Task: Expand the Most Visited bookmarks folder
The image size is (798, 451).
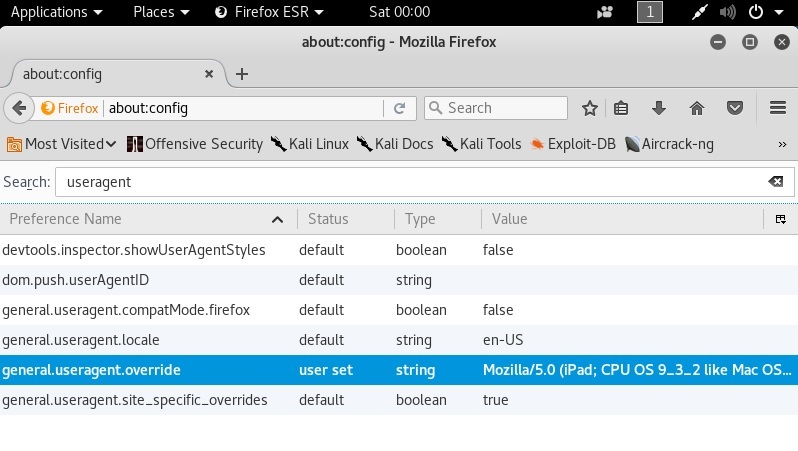Action: 62,144
